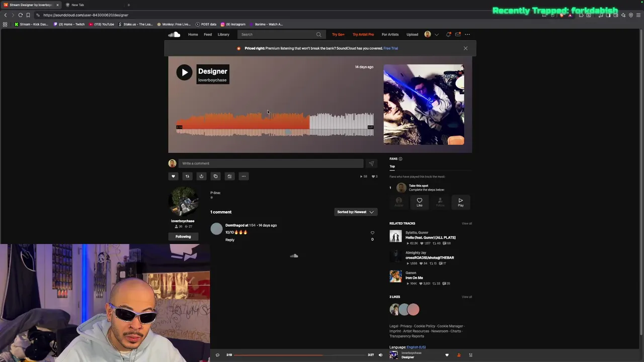The width and height of the screenshot is (644, 362).
Task: Open loverboychase link under track title
Action: [212, 80]
